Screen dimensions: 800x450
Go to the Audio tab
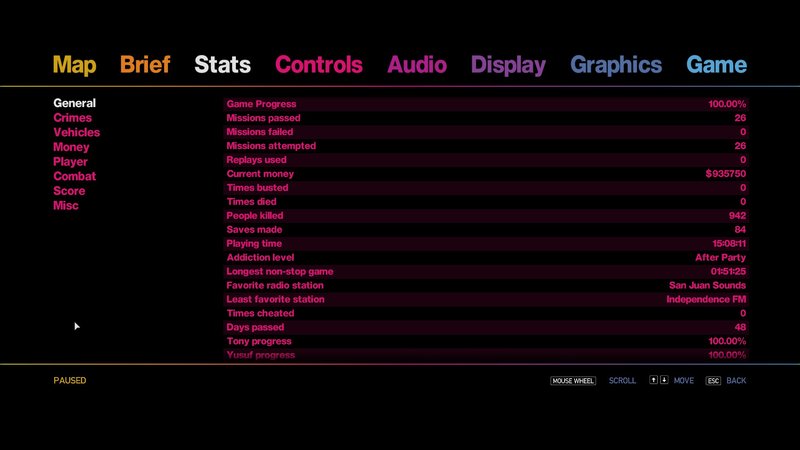pos(417,65)
